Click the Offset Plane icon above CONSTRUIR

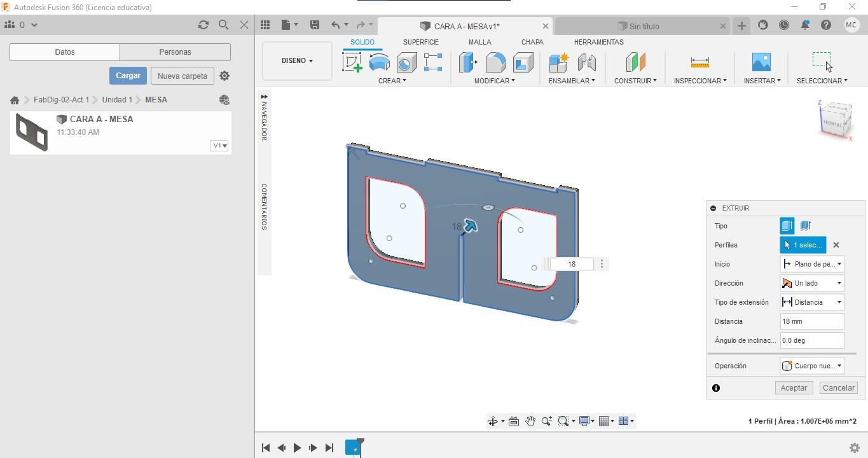click(635, 62)
